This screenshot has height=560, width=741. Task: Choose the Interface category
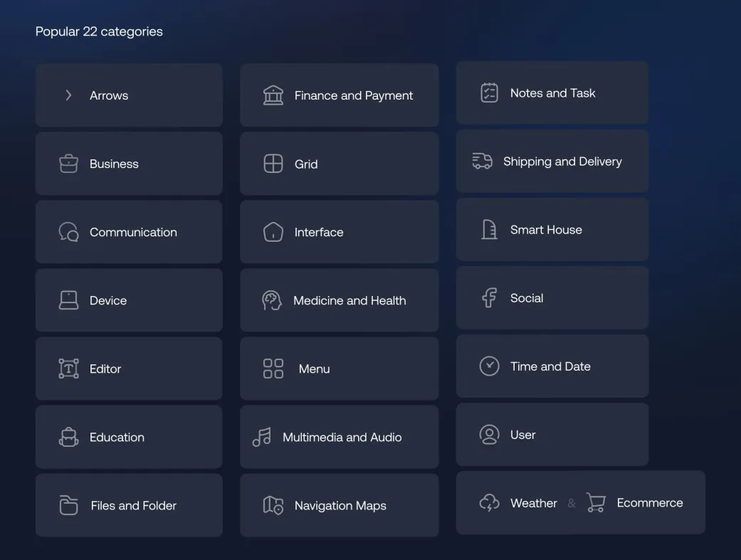tap(339, 232)
